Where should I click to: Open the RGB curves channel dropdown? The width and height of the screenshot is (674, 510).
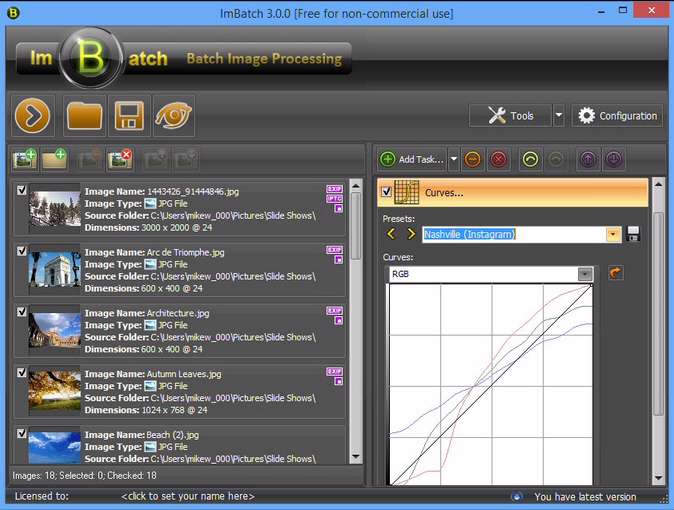[585, 273]
